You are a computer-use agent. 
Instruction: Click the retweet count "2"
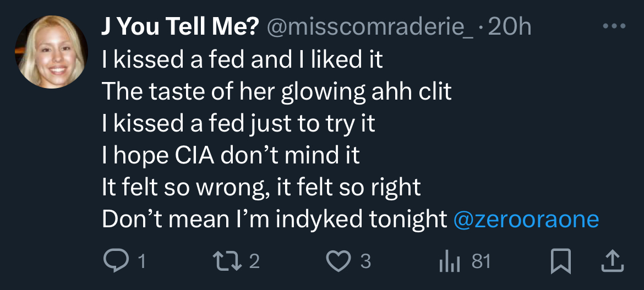click(x=254, y=261)
